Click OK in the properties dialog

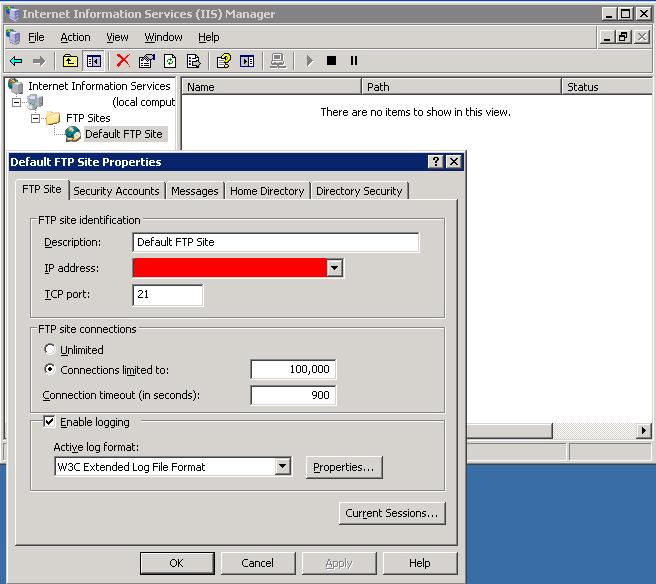[177, 563]
